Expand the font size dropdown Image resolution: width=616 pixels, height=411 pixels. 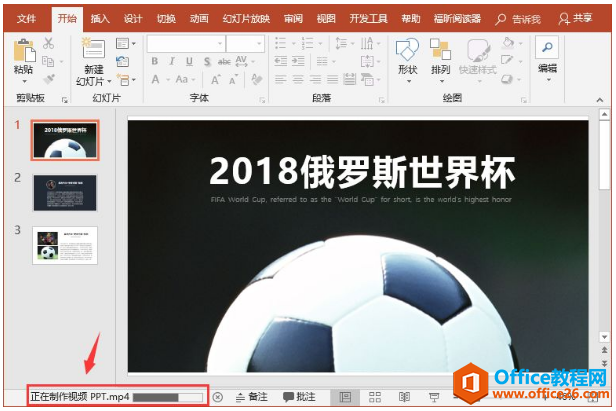click(x=258, y=44)
